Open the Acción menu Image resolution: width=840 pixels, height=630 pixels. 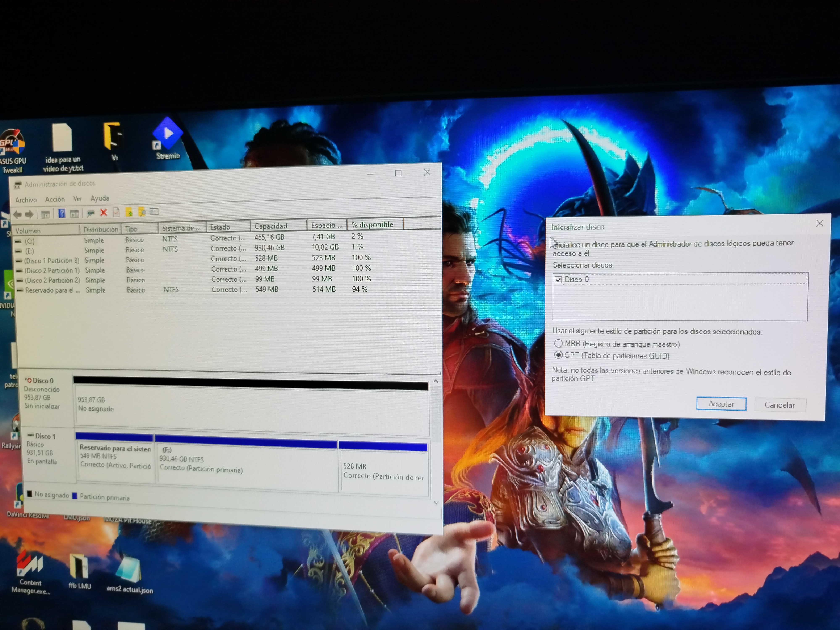pyautogui.click(x=55, y=199)
